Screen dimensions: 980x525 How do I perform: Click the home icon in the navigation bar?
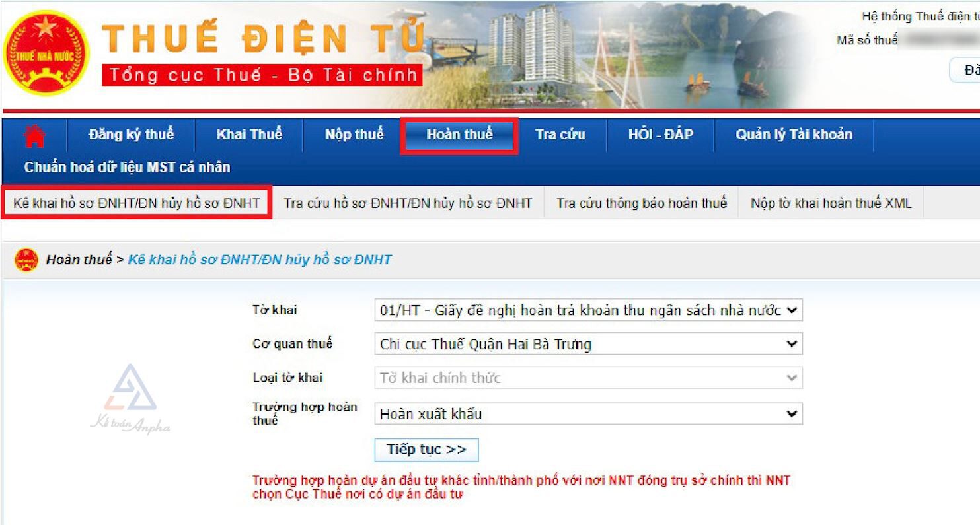coord(34,135)
